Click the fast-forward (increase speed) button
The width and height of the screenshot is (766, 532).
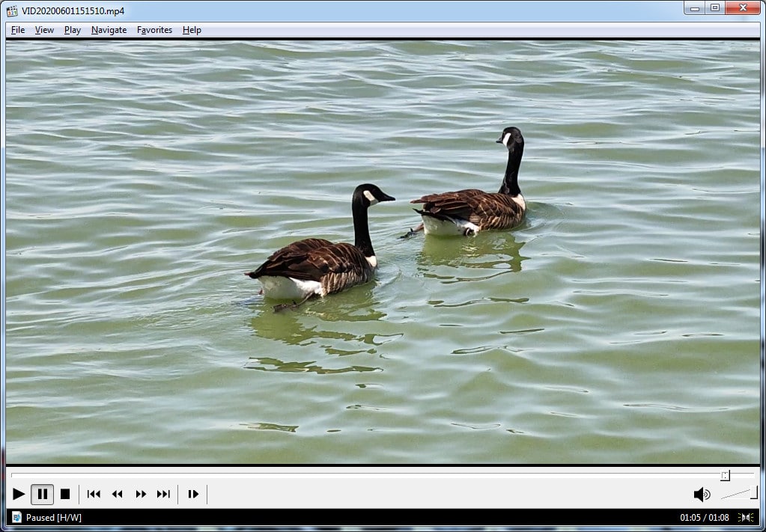tap(140, 494)
